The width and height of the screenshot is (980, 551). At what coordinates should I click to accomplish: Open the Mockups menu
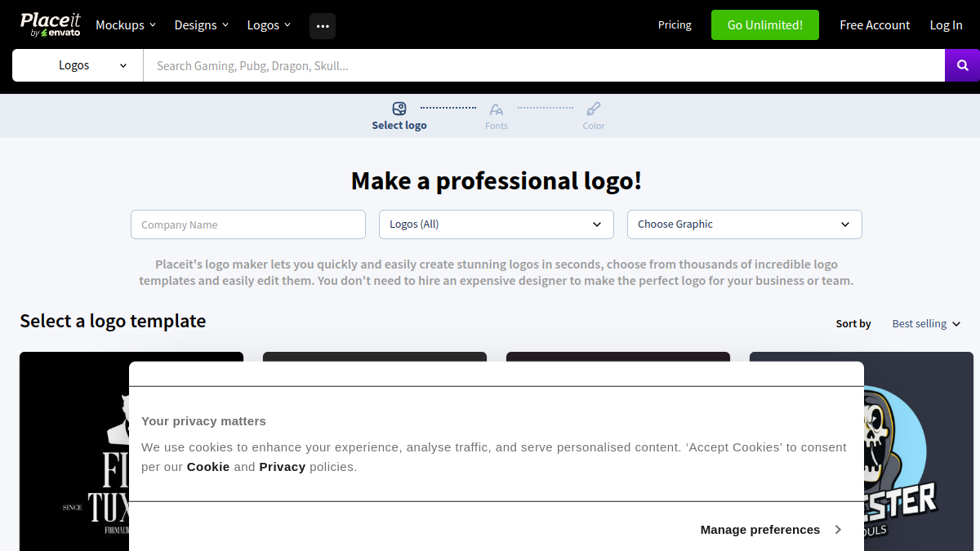pyautogui.click(x=126, y=25)
